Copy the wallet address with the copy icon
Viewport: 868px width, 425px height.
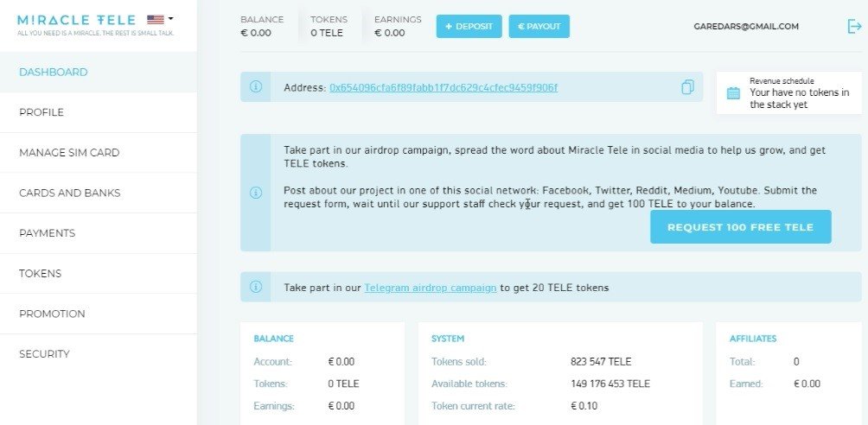click(x=687, y=87)
